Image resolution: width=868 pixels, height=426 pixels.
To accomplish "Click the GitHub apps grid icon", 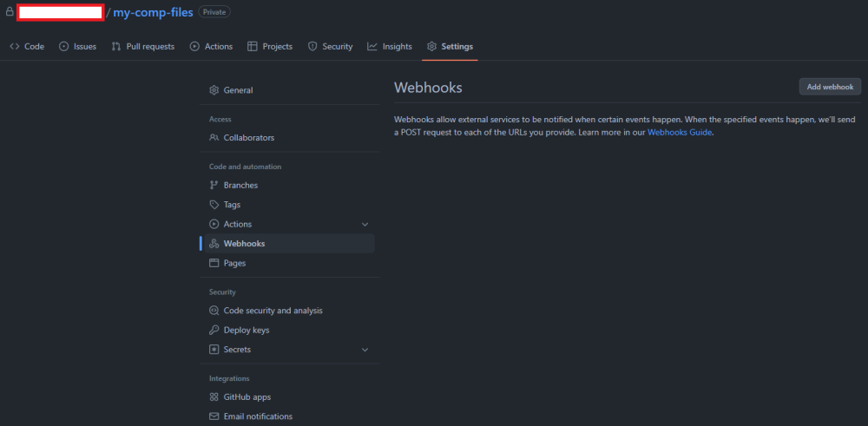I will point(214,397).
